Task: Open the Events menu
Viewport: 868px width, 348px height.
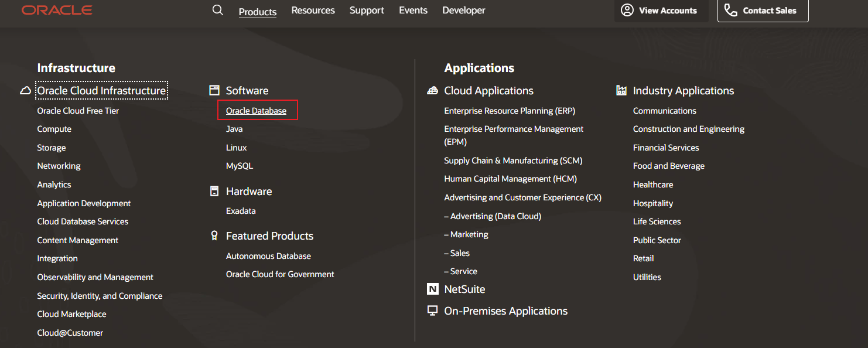Action: coord(414,11)
